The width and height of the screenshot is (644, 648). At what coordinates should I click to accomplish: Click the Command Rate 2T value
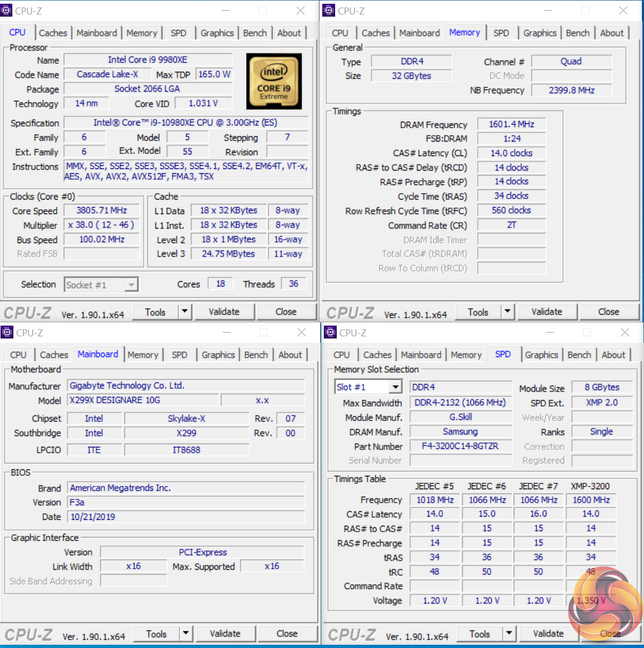(512, 225)
